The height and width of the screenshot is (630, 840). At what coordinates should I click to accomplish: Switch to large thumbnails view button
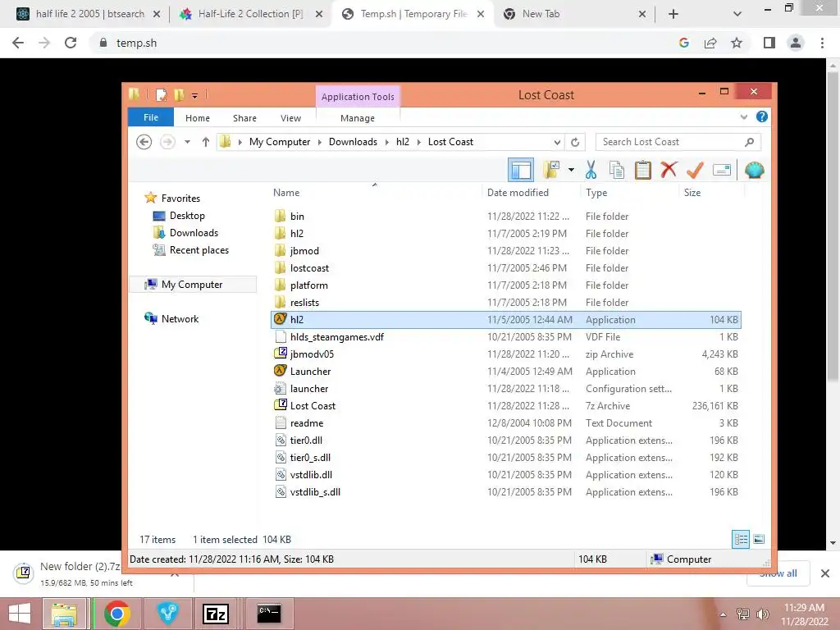(x=759, y=539)
